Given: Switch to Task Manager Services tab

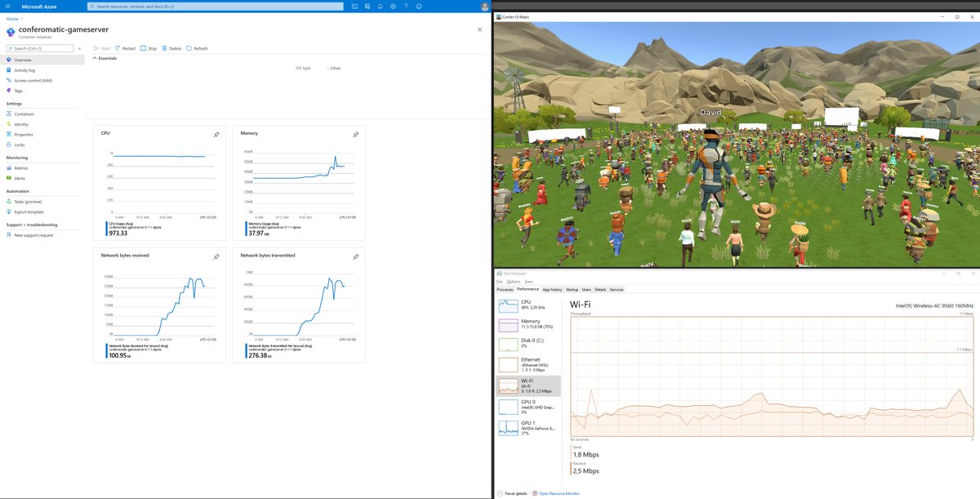Looking at the screenshot, I should pyautogui.click(x=617, y=289).
